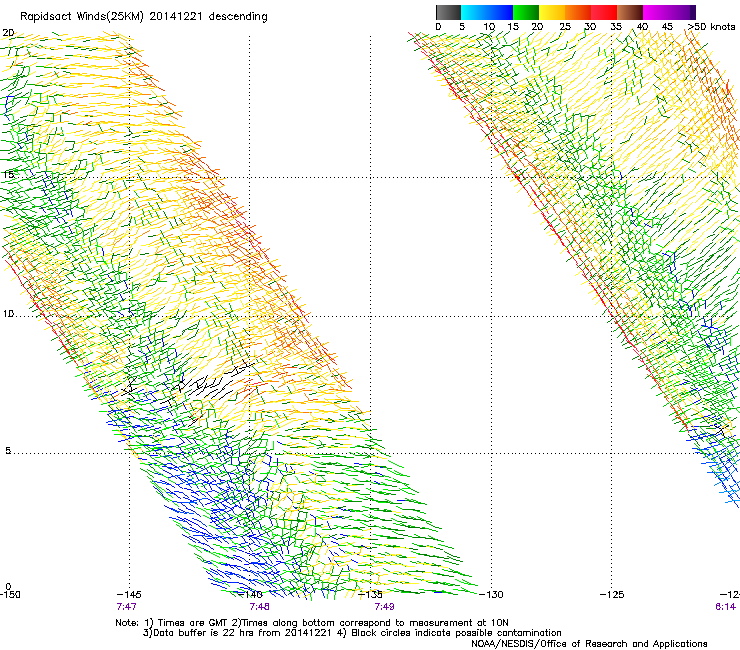Click the gray 0-5 knots legend swatch
740x650 pixels.
point(448,12)
